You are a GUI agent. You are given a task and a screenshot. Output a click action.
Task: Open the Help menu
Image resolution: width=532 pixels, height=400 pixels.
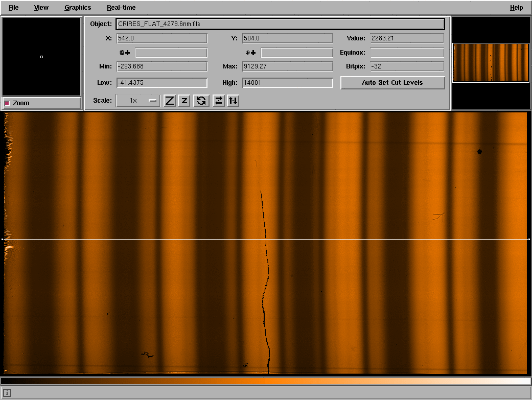coord(516,8)
